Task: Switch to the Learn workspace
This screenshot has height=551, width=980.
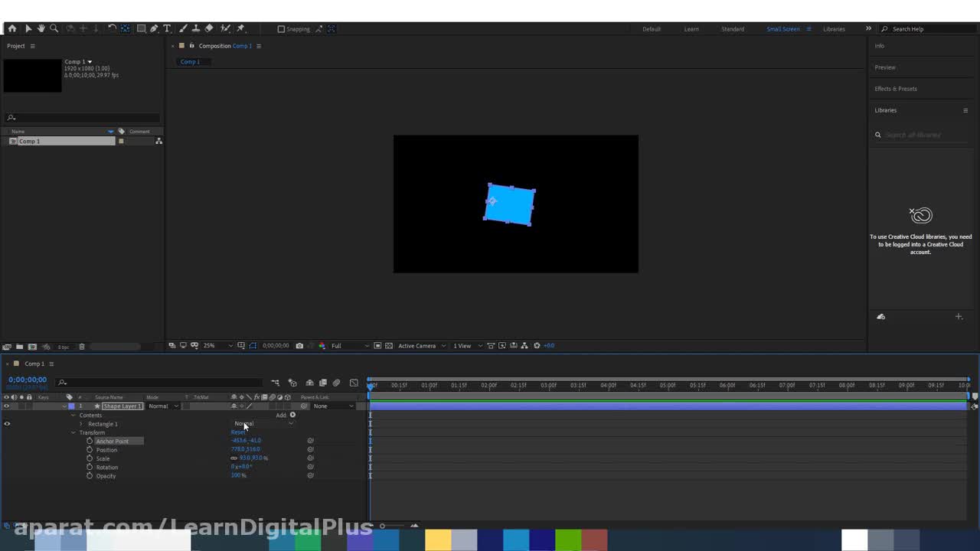Action: coord(691,29)
